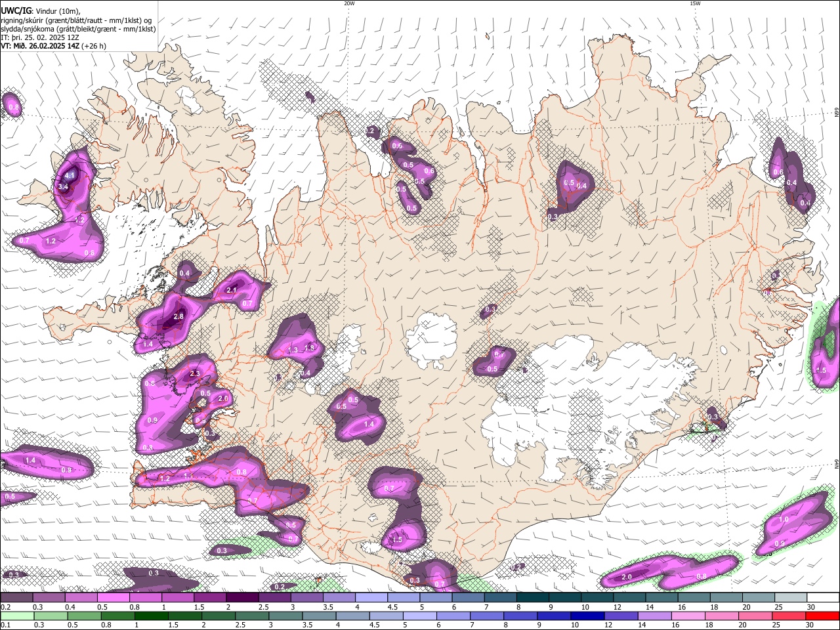
Task: Pick the light grey swatch marked 25 in the upper legend row
Action: (791, 598)
